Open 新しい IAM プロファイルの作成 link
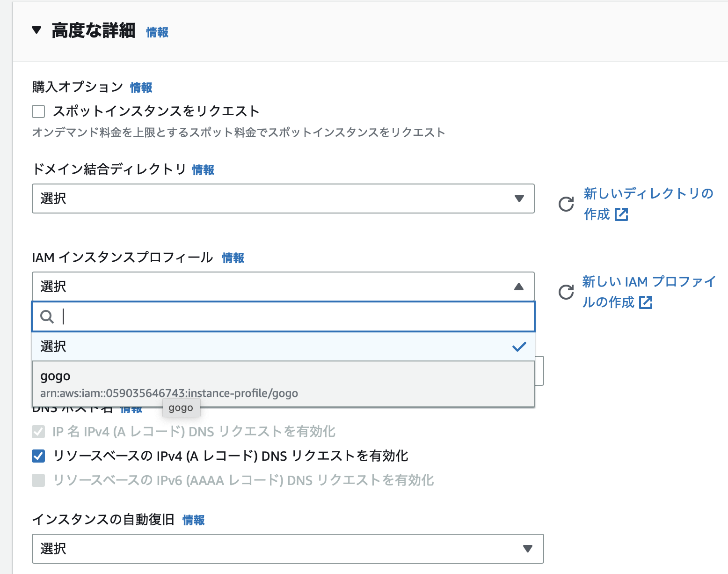The width and height of the screenshot is (728, 574). pos(648,282)
